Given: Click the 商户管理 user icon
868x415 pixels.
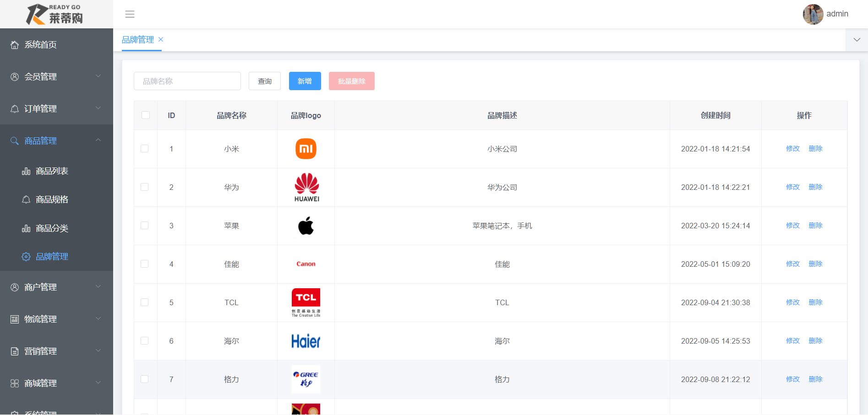Looking at the screenshot, I should [15, 287].
